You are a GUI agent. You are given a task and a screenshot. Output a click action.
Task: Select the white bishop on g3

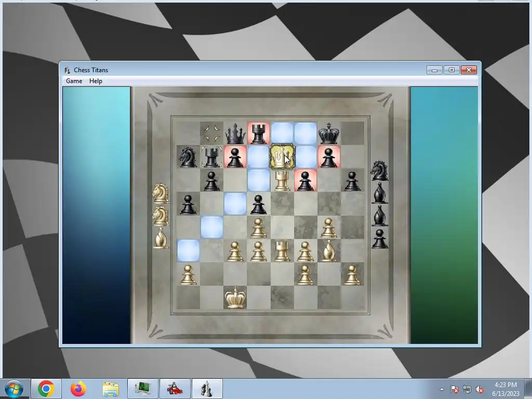coord(328,251)
